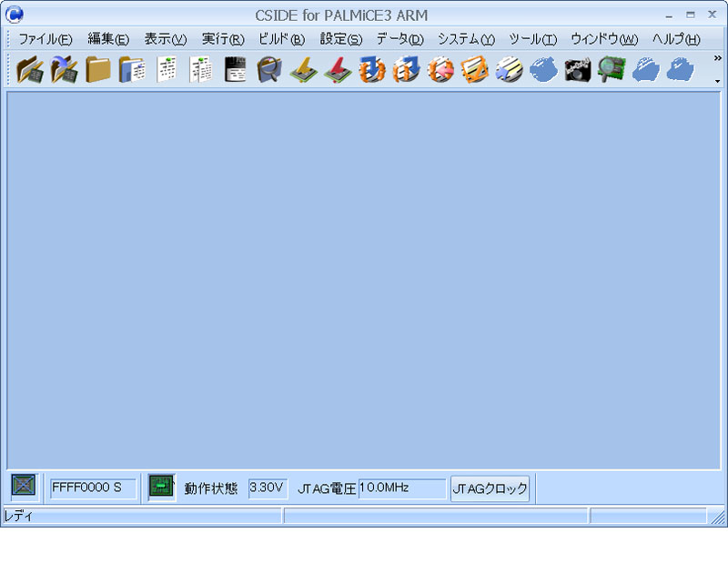The image size is (728, 573).
Task: Start execution with yellow runner icon
Action: (x=304, y=70)
